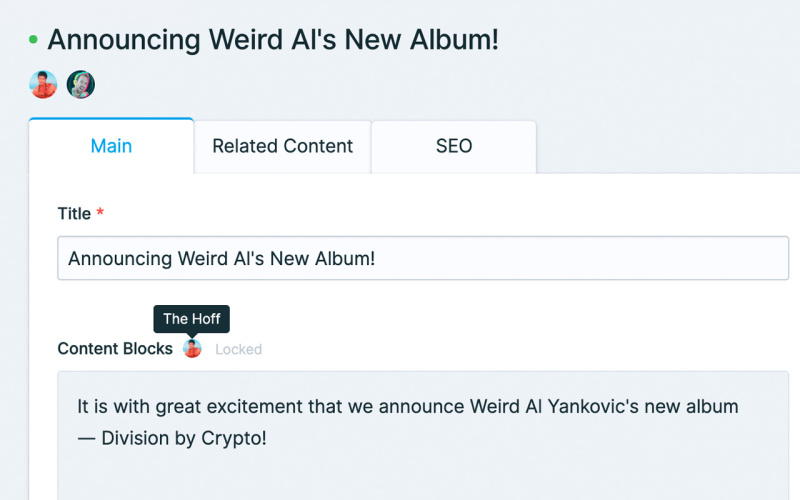
Task: Click the page heading text
Action: click(x=272, y=40)
